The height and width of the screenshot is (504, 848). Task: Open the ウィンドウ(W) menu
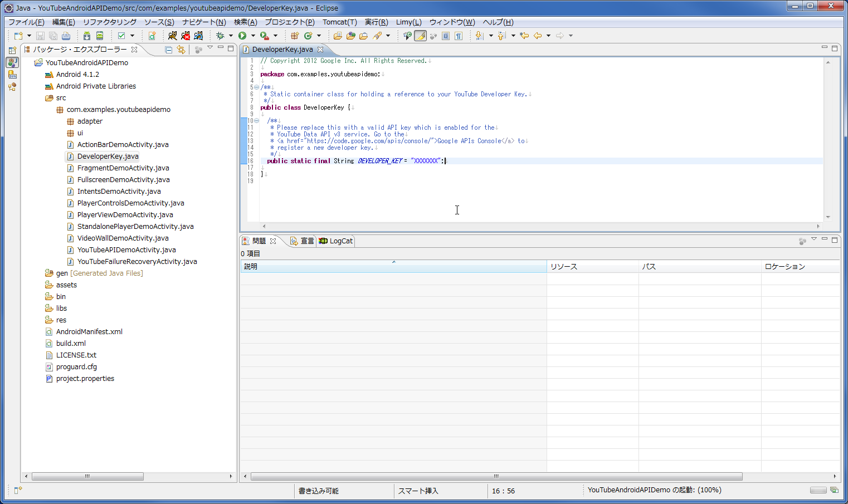click(x=452, y=22)
